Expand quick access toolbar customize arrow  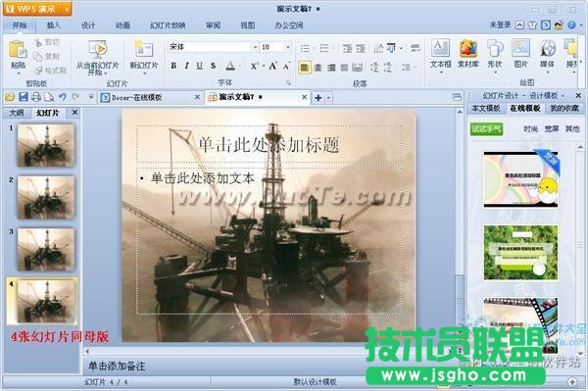(x=91, y=97)
